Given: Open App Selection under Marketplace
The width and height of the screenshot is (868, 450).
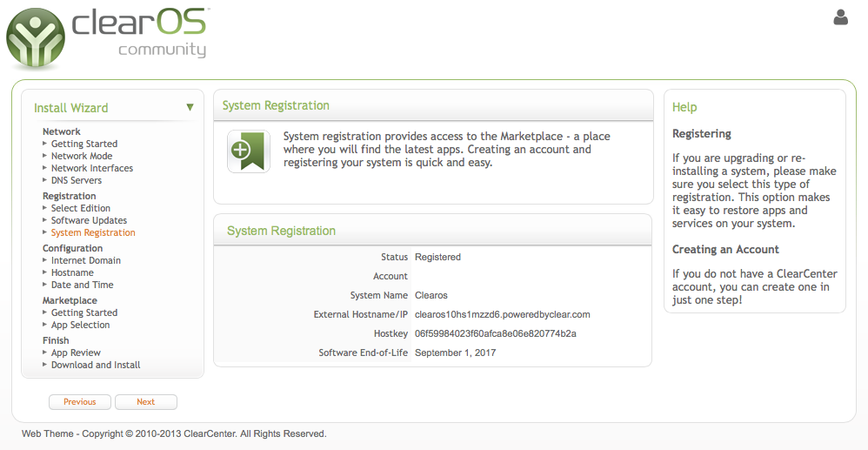Looking at the screenshot, I should pyautogui.click(x=80, y=325).
